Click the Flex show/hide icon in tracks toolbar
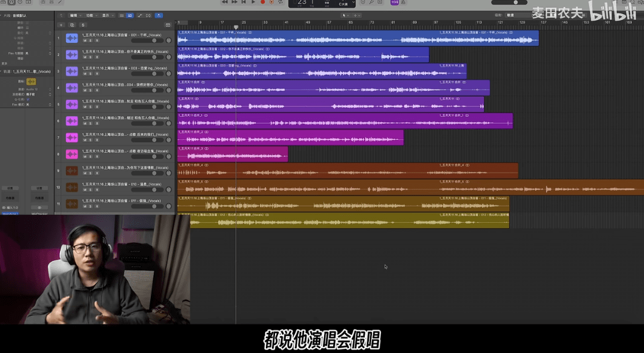 pyautogui.click(x=148, y=16)
